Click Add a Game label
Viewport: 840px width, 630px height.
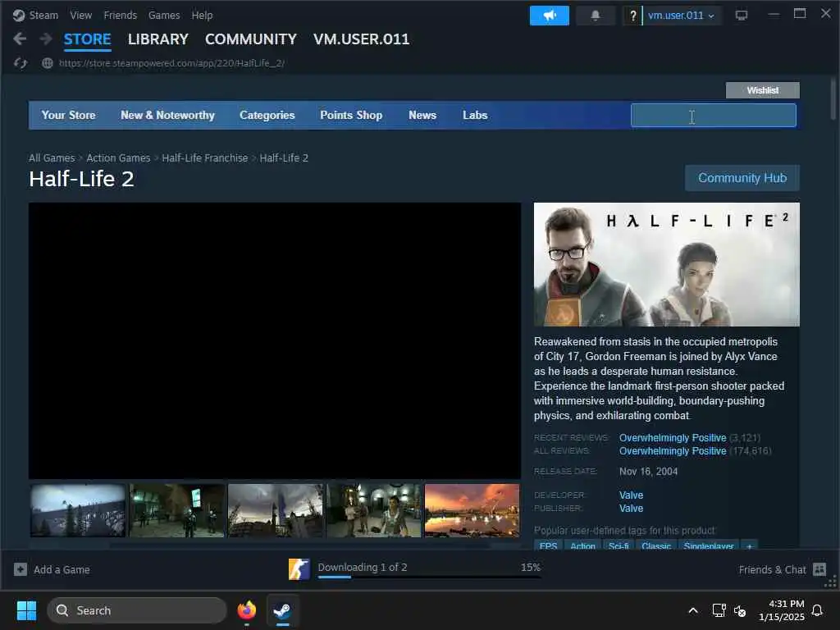[x=62, y=569]
